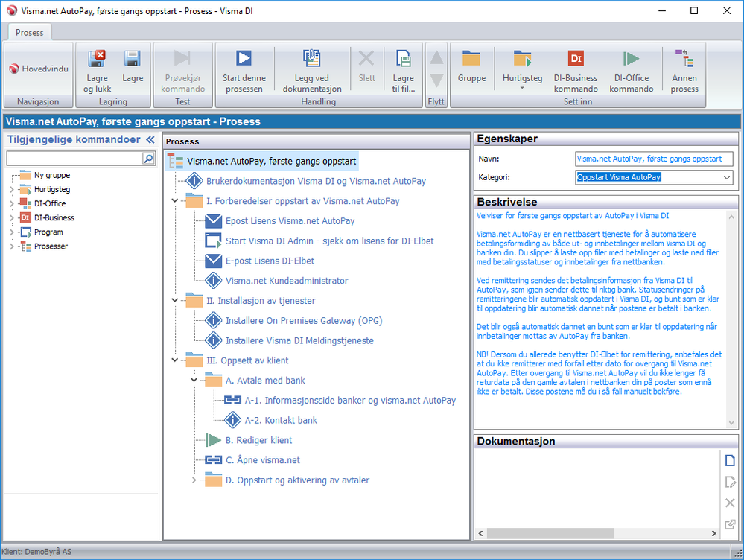This screenshot has height=560, width=744.
Task: Select Installere Visma DI Meldingstjeneste step
Action: 299,340
